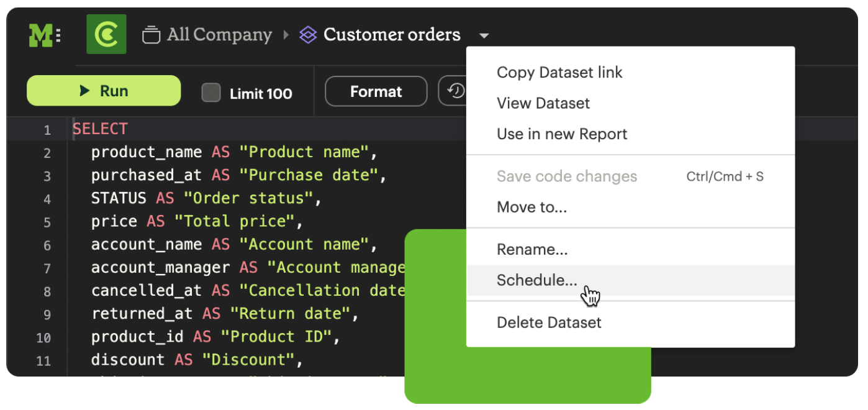868x410 pixels.
Task: Toggle the Limit 100 checkbox
Action: click(211, 93)
